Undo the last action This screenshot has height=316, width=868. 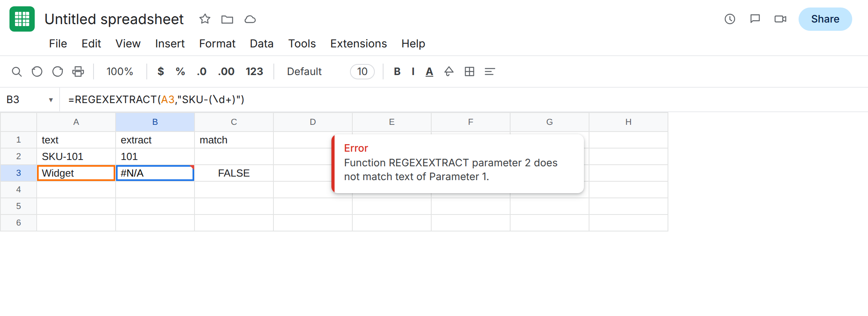point(37,71)
